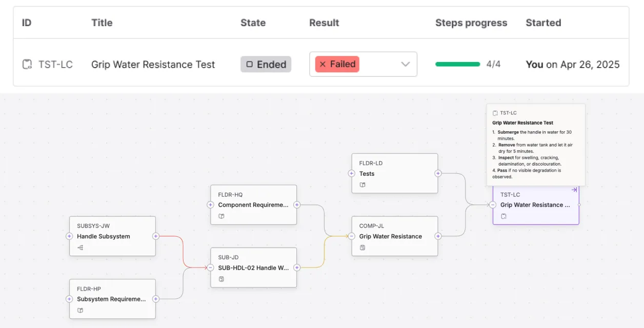Expand right connector of COMP-JL node
The height and width of the screenshot is (328, 644).
click(438, 236)
